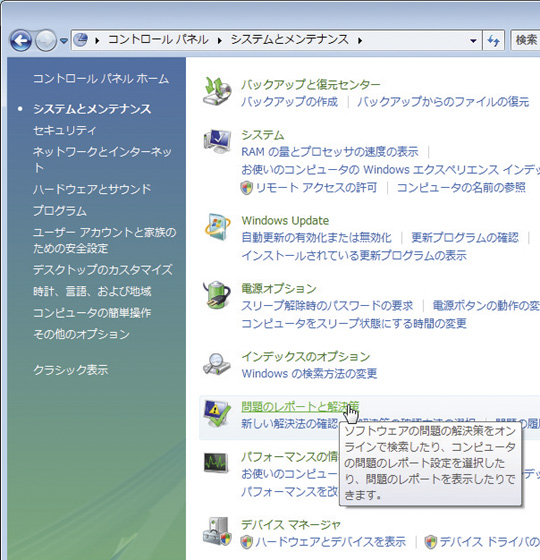Viewport: 540px width, 560px height.
Task: Expand the arrow after システムとメンテナンス breadcrumb
Action: tap(360, 41)
